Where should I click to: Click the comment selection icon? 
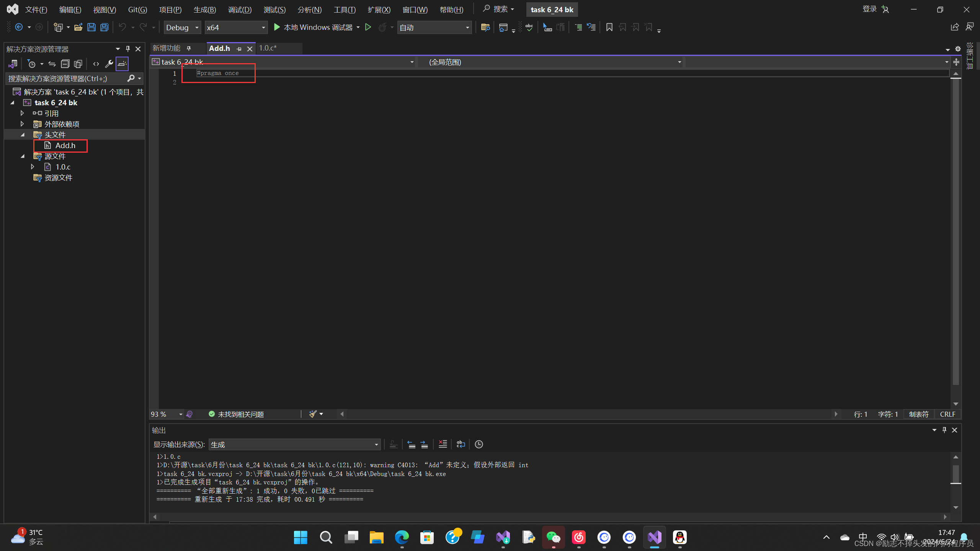click(x=578, y=27)
